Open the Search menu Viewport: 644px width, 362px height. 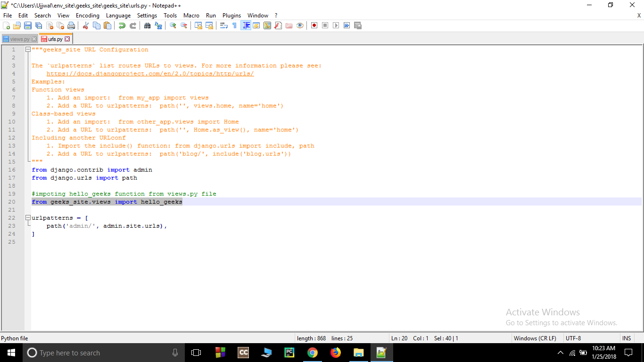(x=42, y=16)
